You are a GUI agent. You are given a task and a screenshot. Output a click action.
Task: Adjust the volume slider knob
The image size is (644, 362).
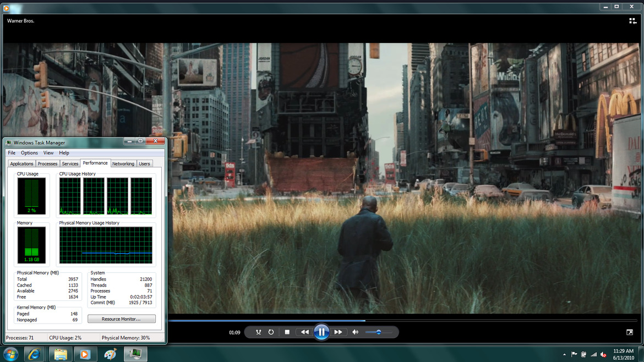click(379, 332)
